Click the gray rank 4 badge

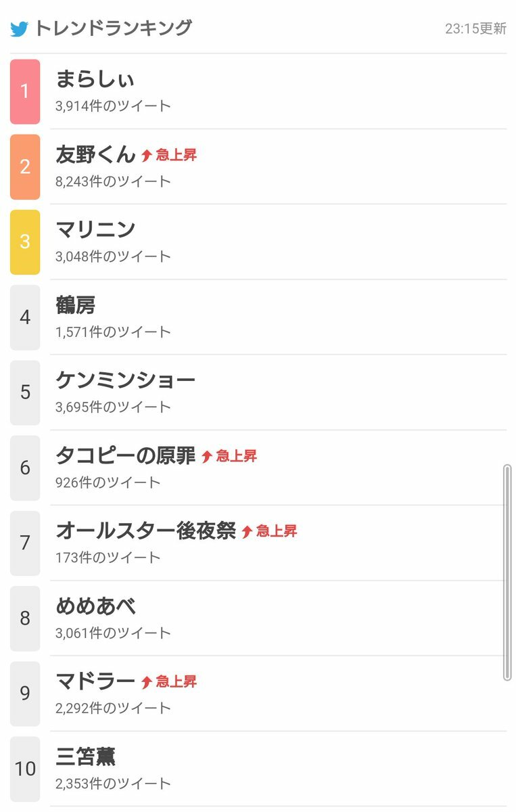(25, 317)
